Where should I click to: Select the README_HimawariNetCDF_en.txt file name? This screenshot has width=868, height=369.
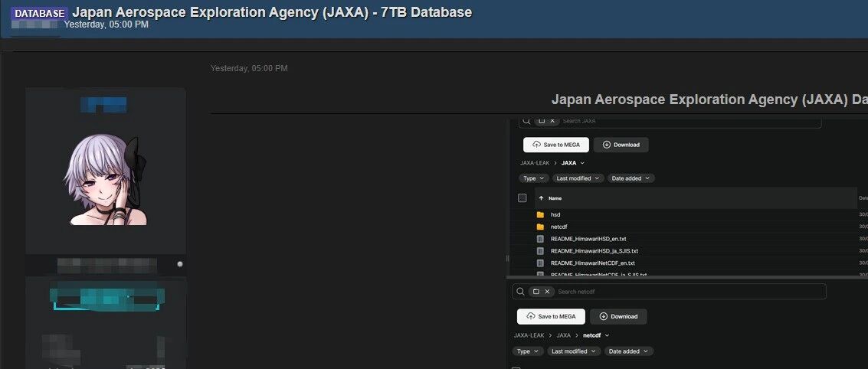click(592, 263)
